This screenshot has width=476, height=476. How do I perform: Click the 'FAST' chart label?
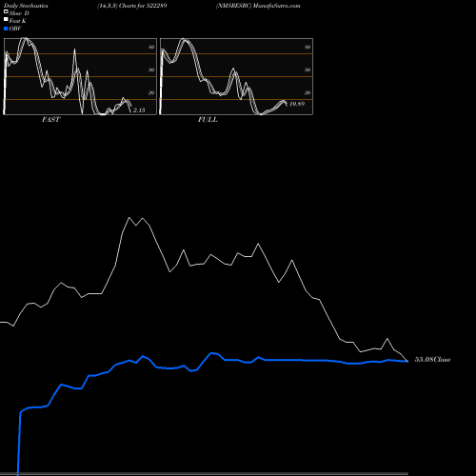tap(50, 120)
